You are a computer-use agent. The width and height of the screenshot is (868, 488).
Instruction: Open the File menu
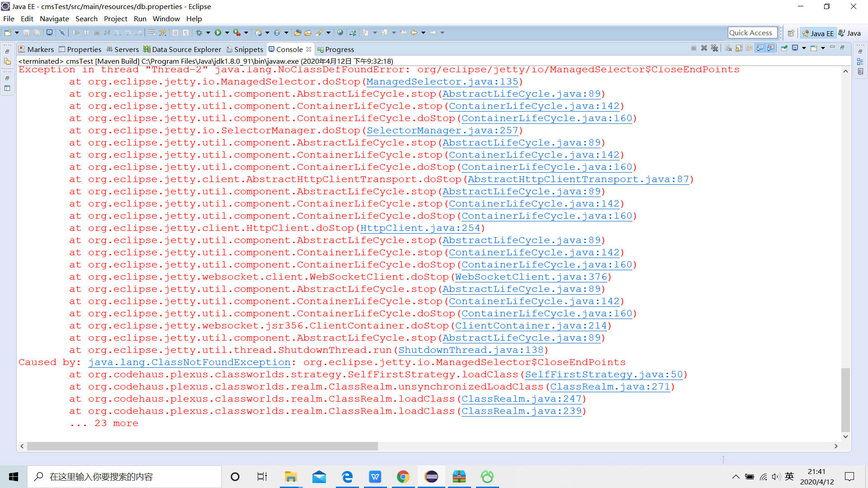point(9,19)
